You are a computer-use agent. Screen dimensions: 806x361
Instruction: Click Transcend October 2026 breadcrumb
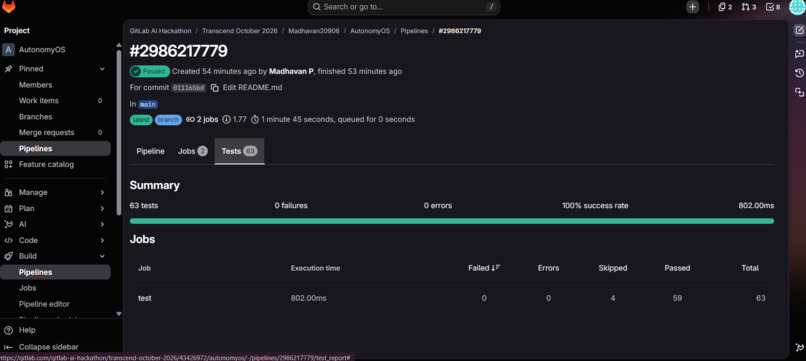tap(240, 31)
